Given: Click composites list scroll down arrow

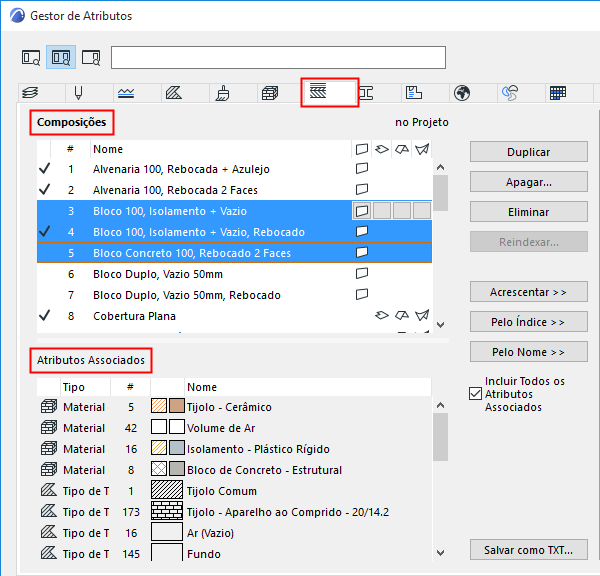Looking at the screenshot, I should (440, 325).
